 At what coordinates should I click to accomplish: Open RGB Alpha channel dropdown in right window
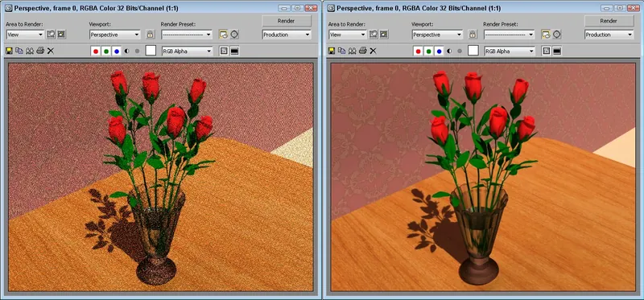[510, 51]
